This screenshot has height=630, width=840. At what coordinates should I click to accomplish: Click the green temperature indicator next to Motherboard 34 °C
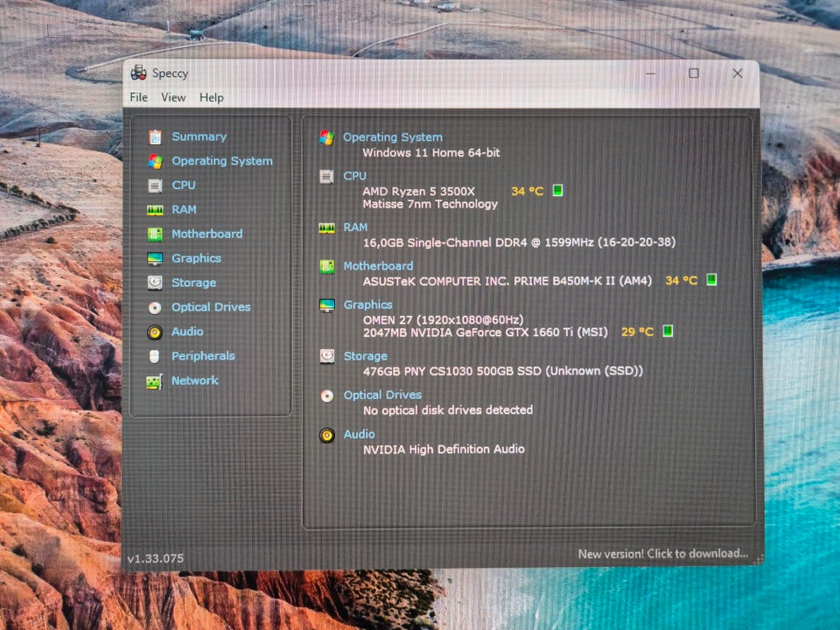pos(711,280)
